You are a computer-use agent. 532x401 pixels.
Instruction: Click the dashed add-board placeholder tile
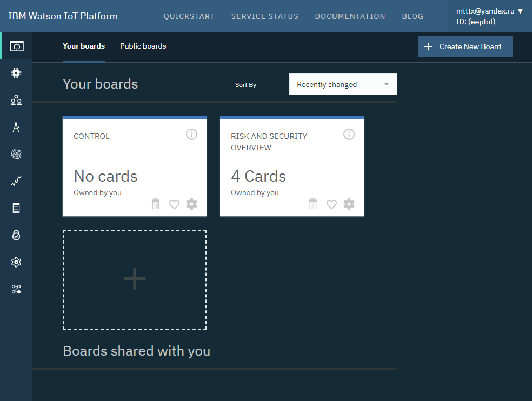tap(134, 279)
